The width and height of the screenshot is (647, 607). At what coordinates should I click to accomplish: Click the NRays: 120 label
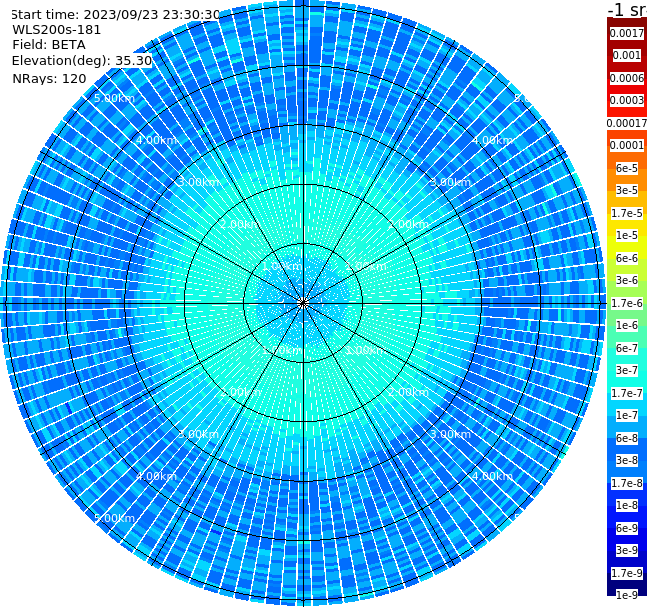click(49, 78)
